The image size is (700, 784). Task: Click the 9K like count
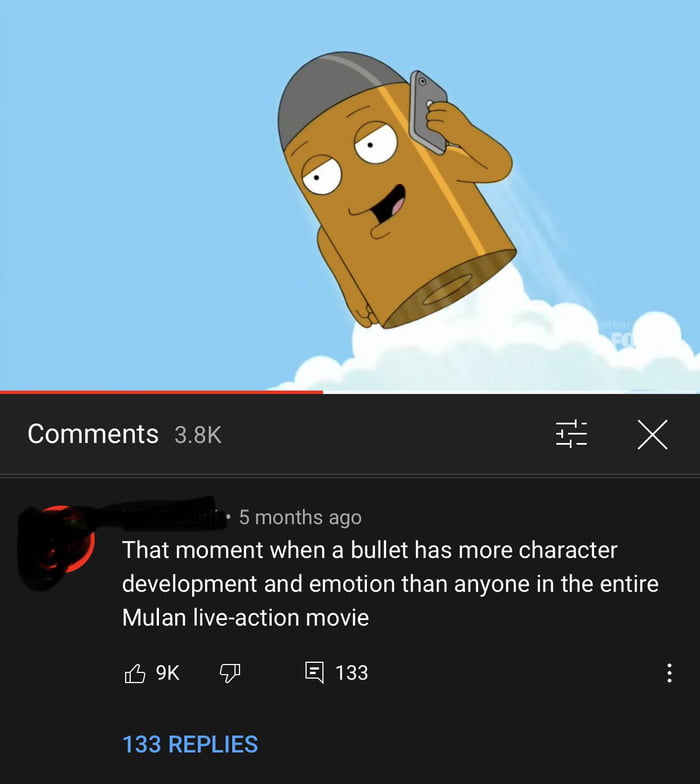click(168, 672)
